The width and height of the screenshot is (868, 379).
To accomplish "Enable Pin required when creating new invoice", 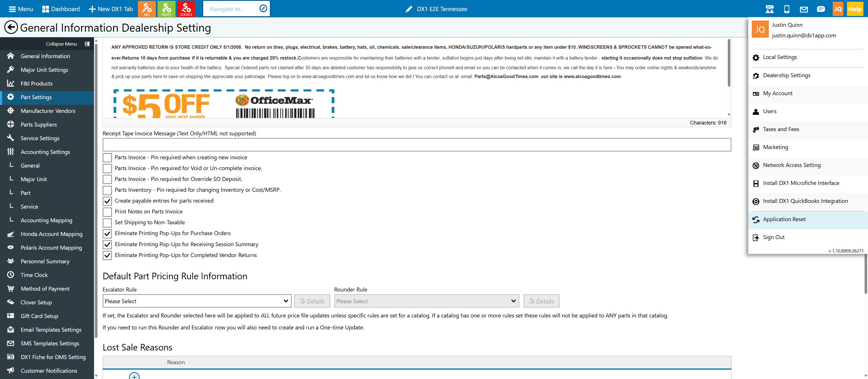I will tap(107, 157).
